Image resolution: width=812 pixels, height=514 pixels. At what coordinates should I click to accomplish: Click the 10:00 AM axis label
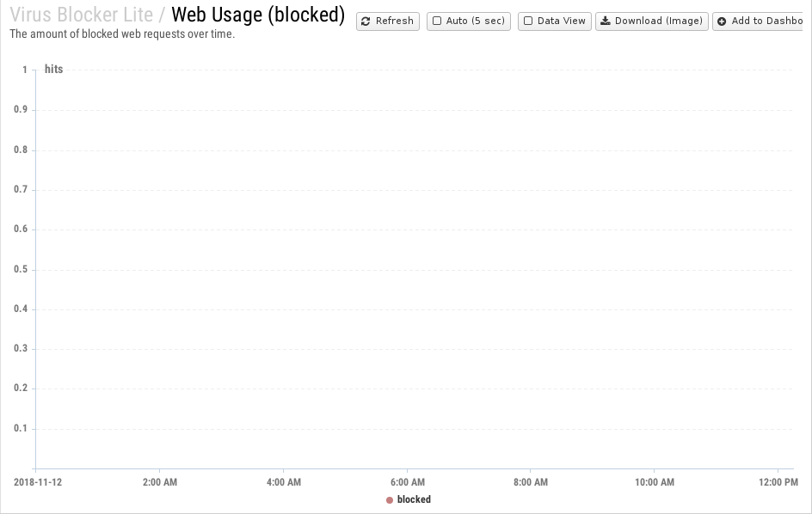pyautogui.click(x=655, y=482)
